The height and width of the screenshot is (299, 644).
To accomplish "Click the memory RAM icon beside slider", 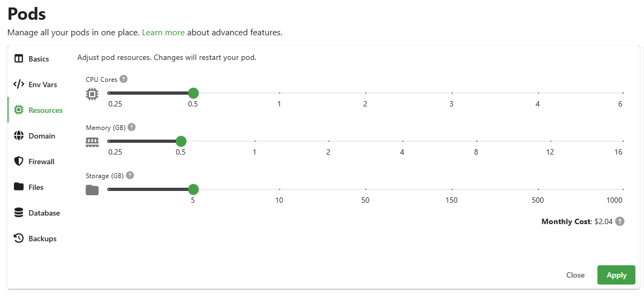I will pyautogui.click(x=92, y=142).
